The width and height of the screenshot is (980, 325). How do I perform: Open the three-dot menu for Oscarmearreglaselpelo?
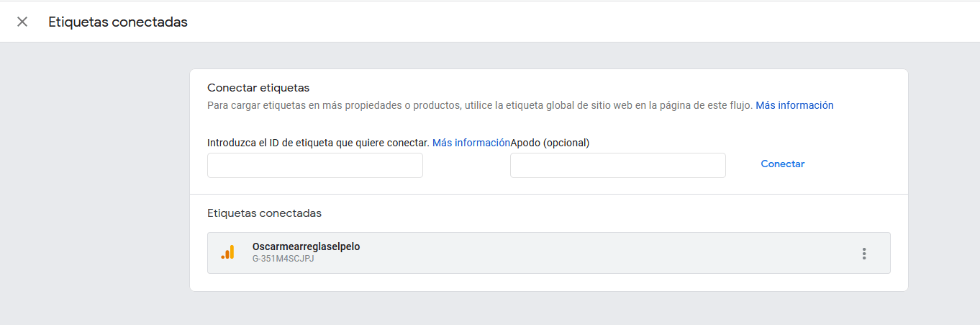point(864,254)
